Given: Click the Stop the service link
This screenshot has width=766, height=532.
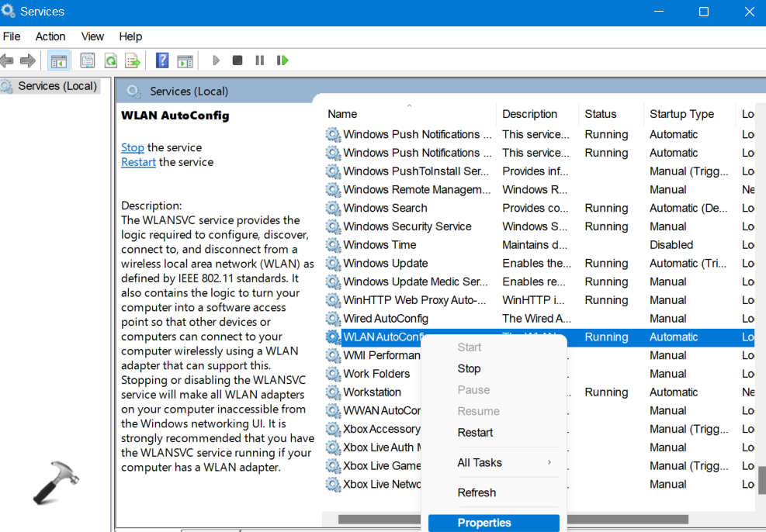Looking at the screenshot, I should [x=133, y=147].
